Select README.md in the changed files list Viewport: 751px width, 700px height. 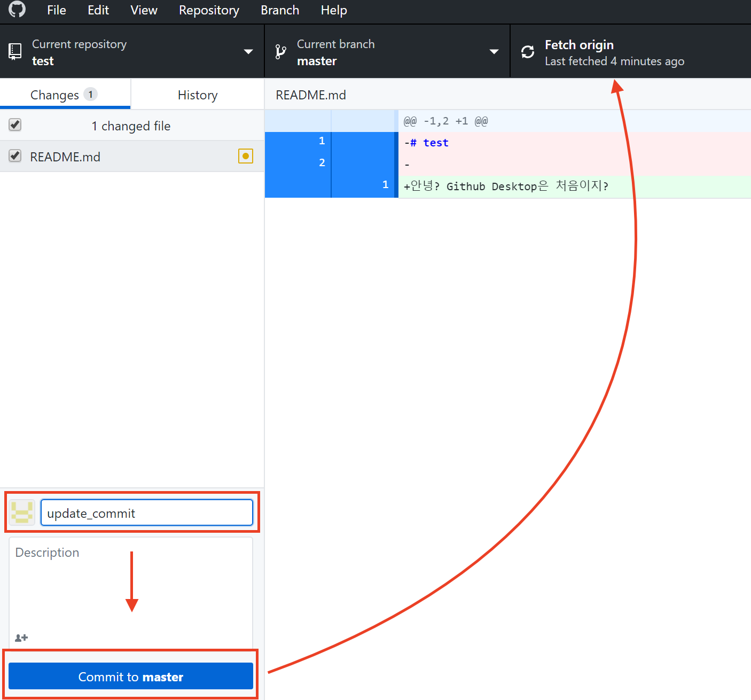(132, 156)
